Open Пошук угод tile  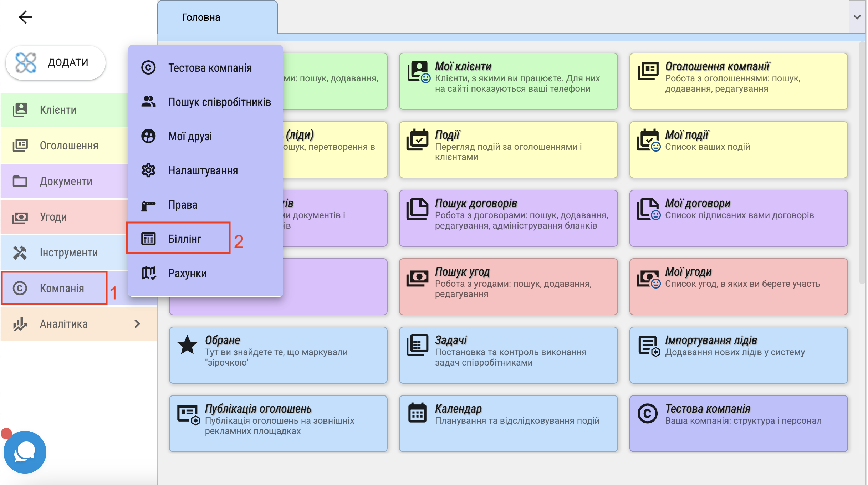(508, 286)
